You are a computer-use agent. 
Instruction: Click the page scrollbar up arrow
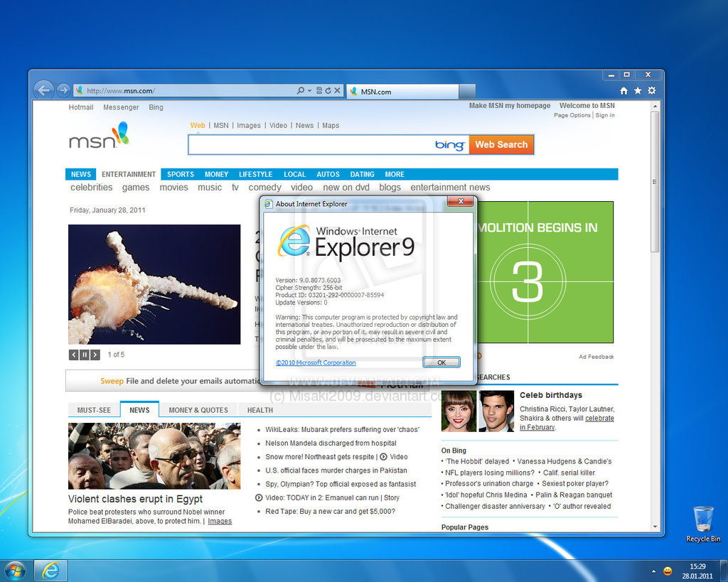pos(655,107)
